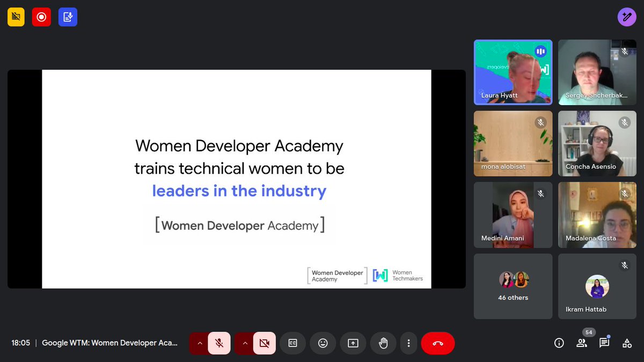Click the small Women Developer Academy footer logo
Screen dimensions: 644x362
[338, 276]
